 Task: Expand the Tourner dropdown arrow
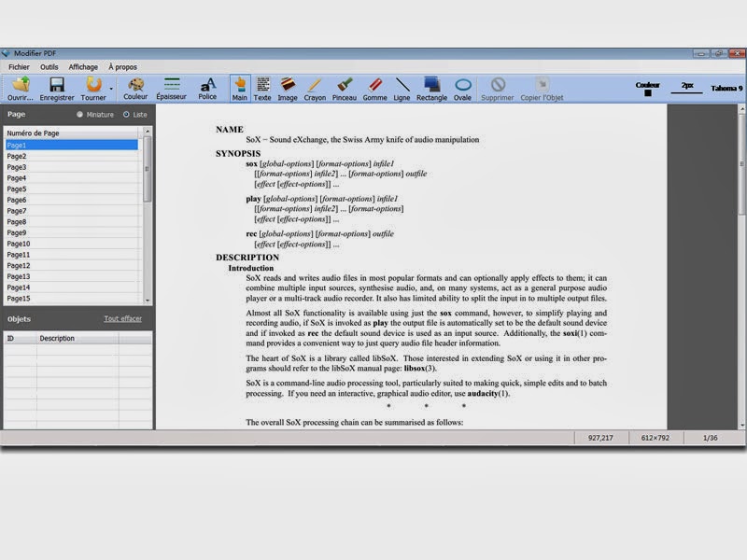coord(111,89)
